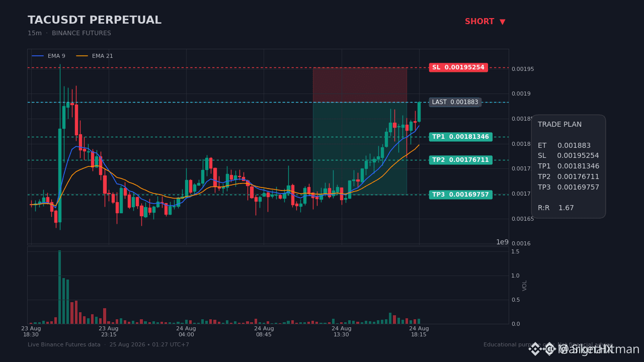This screenshot has width=644, height=362.
Task: Click the 1.0 volume axis tick
Action: [515, 276]
